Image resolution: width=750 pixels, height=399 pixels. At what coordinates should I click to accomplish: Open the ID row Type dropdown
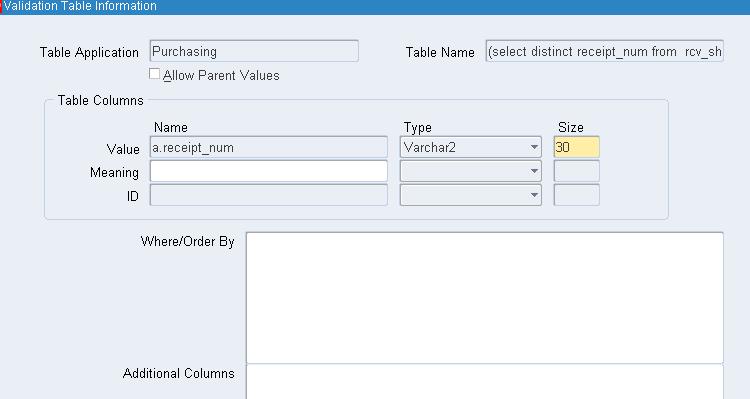click(471, 195)
